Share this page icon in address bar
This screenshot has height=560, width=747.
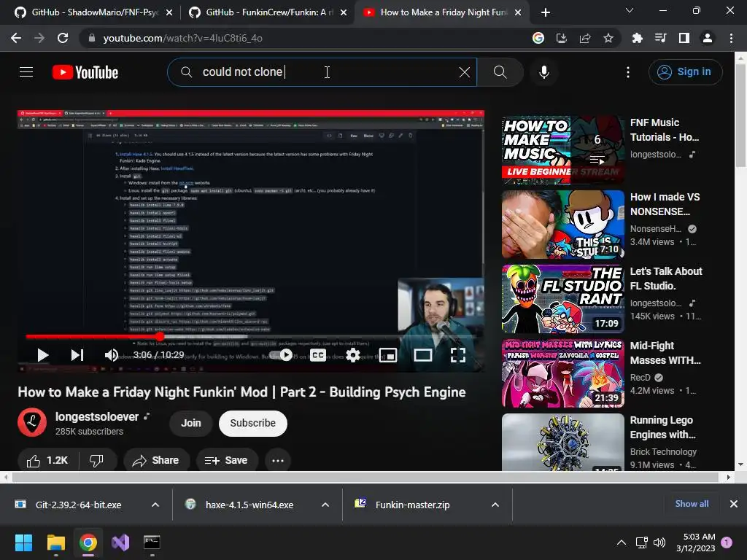585,38
